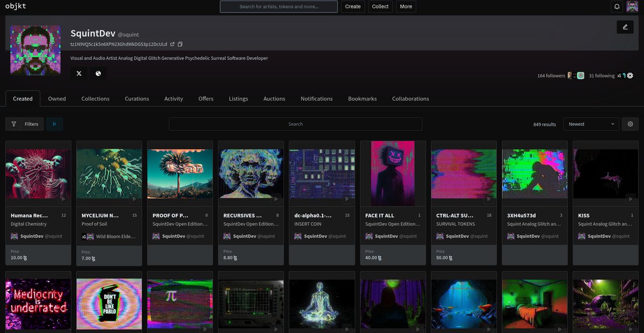Open wallet address in external explorer icon

point(172,44)
